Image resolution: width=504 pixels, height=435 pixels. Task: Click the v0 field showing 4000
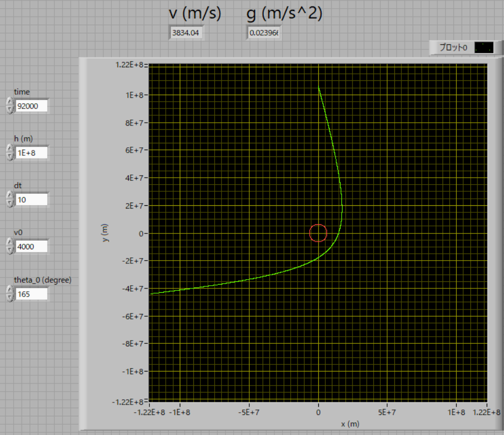(31, 247)
